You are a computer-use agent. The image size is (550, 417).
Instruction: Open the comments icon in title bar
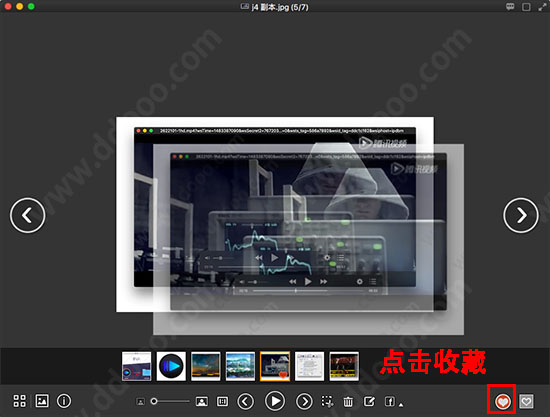(x=510, y=7)
